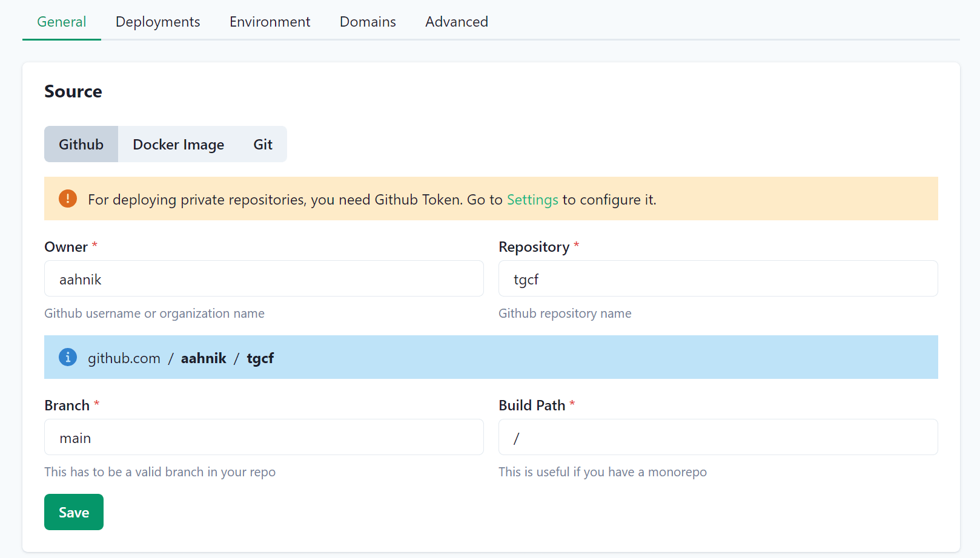
Task: Choose the Git source option
Action: pyautogui.click(x=263, y=144)
